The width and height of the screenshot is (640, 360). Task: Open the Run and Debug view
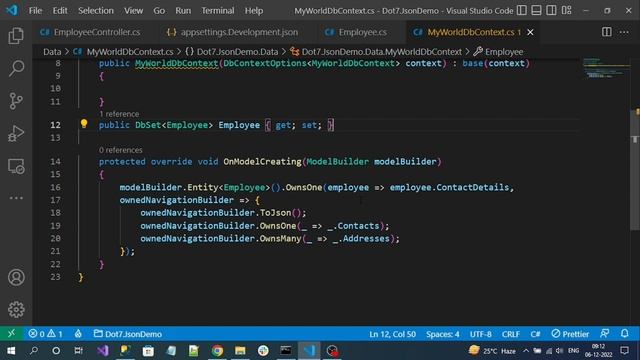pyautogui.click(x=16, y=133)
